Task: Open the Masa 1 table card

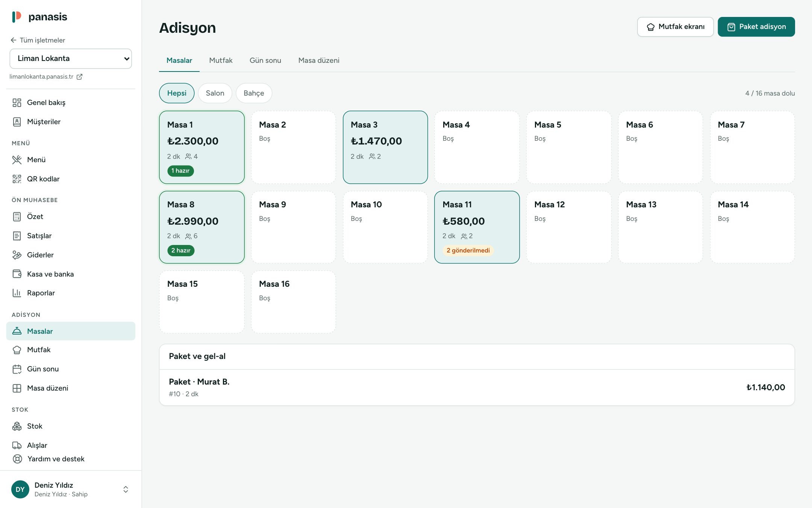Action: [x=202, y=148]
